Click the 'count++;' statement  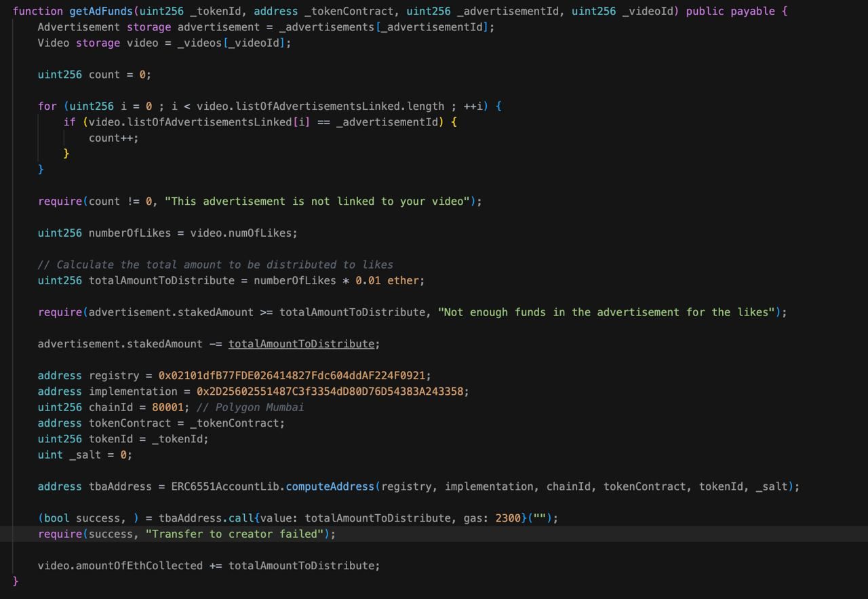113,138
